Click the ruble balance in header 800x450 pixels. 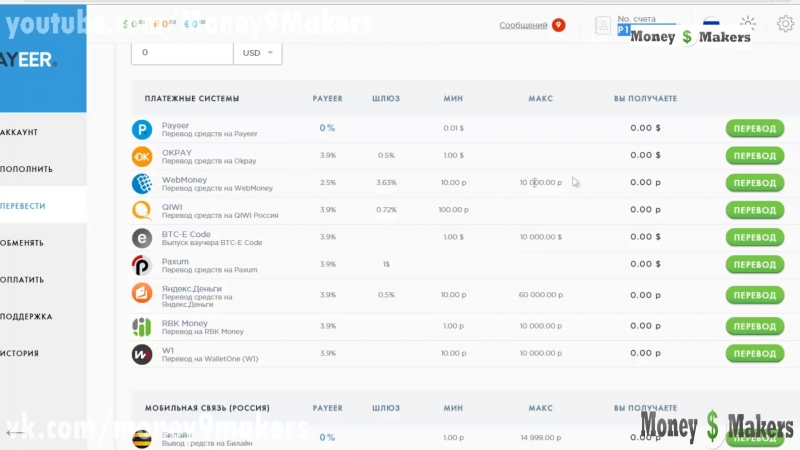(x=165, y=24)
